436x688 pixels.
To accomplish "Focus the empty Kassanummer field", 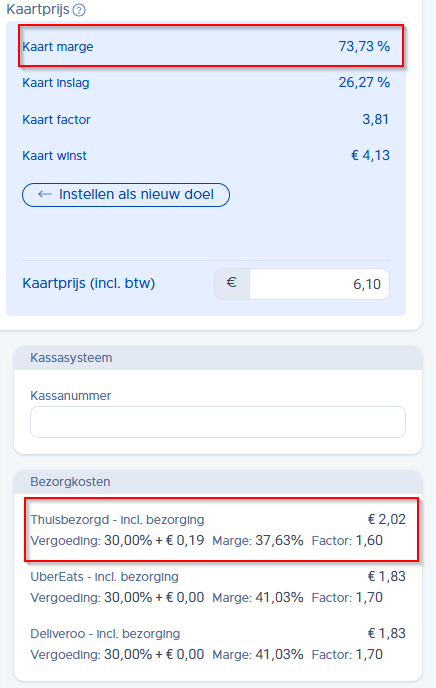I will [218, 422].
